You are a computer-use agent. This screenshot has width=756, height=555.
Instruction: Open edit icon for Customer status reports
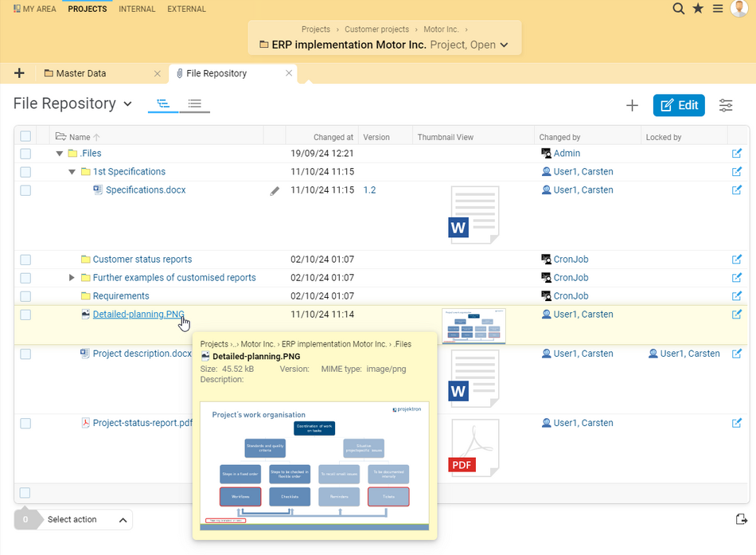coord(736,260)
